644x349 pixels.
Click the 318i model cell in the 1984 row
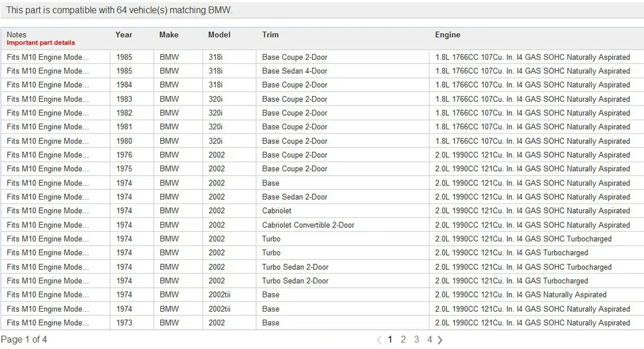(215, 85)
